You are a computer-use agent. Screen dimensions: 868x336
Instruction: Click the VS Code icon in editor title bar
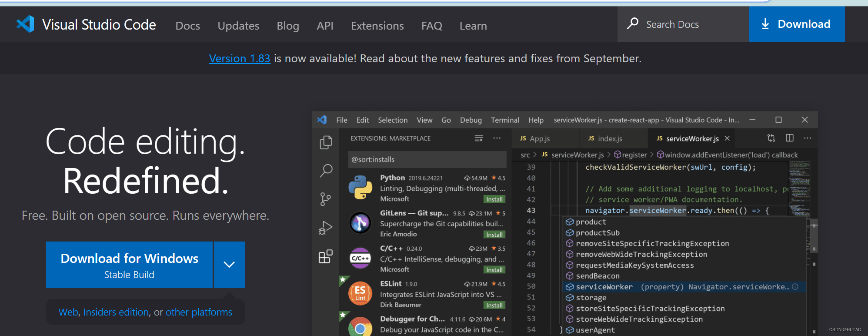tap(322, 120)
